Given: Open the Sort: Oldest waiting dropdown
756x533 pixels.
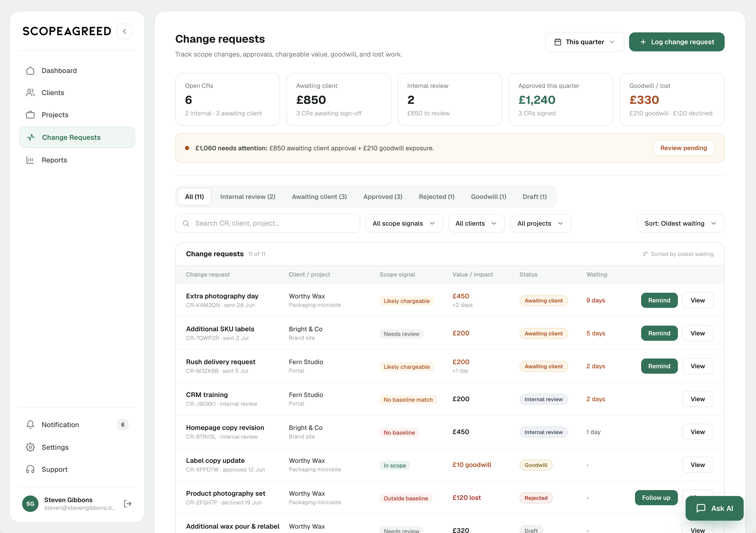Looking at the screenshot, I should coord(681,223).
